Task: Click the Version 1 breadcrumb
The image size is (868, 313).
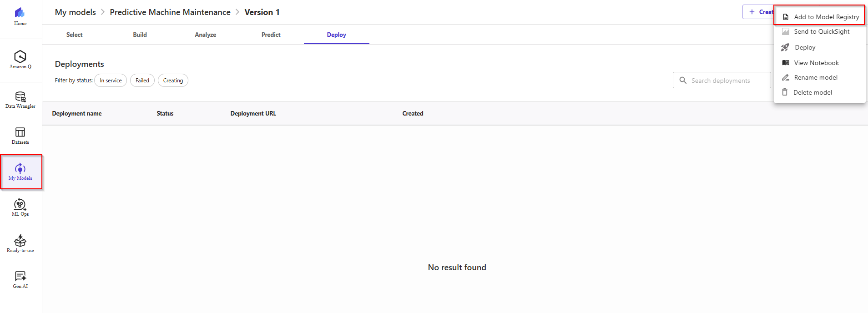Action: click(x=262, y=12)
